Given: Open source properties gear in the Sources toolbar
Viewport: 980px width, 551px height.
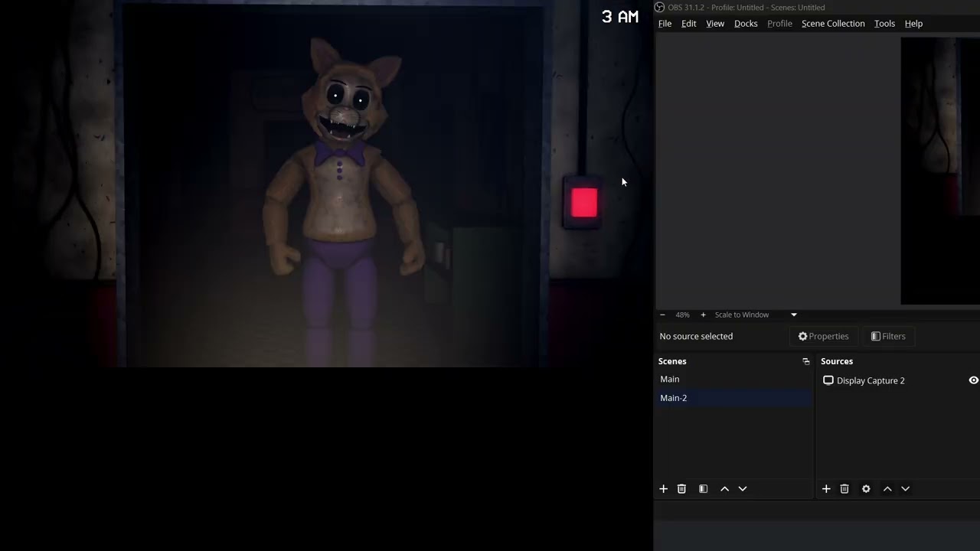Looking at the screenshot, I should pyautogui.click(x=866, y=489).
